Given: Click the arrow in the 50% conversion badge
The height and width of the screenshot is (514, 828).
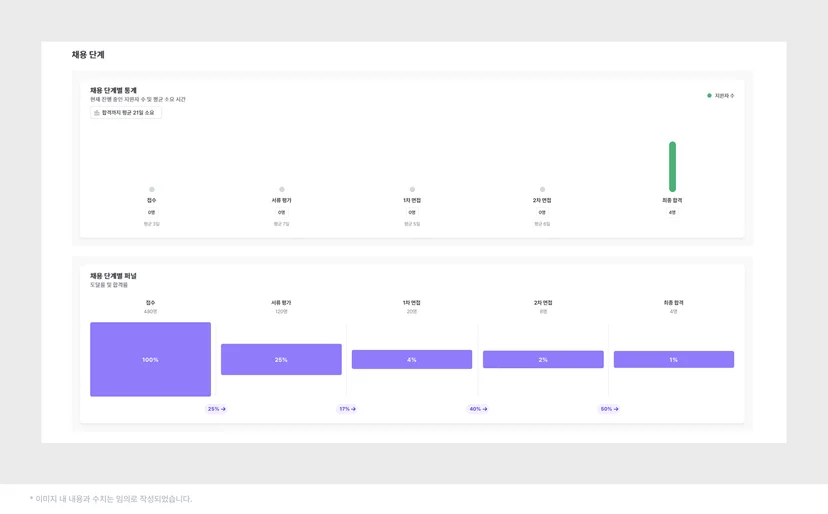Looking at the screenshot, I should [616, 409].
